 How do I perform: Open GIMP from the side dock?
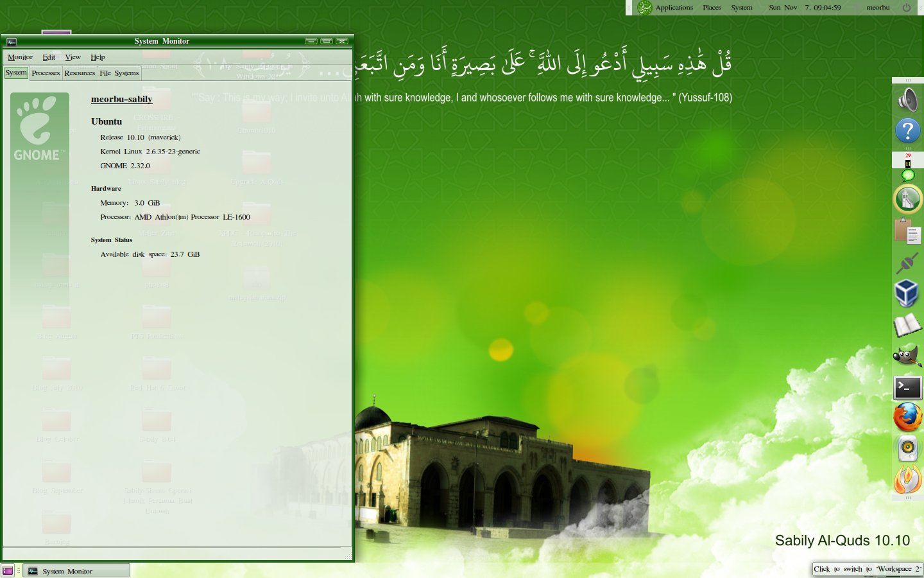(907, 355)
